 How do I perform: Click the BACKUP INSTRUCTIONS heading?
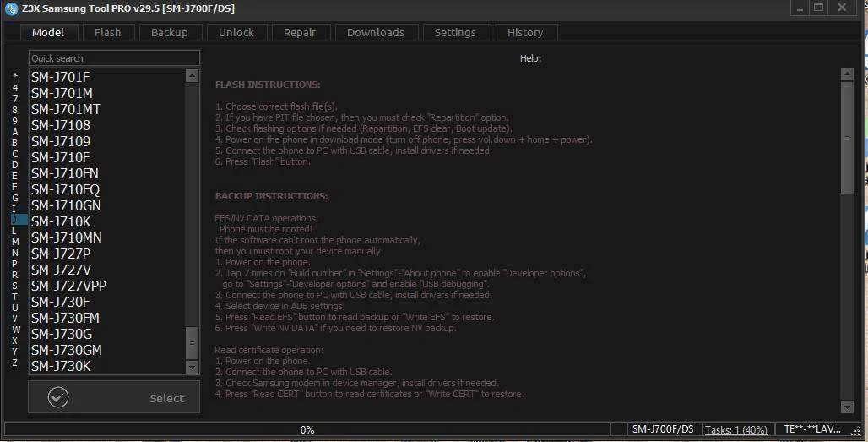(x=271, y=196)
